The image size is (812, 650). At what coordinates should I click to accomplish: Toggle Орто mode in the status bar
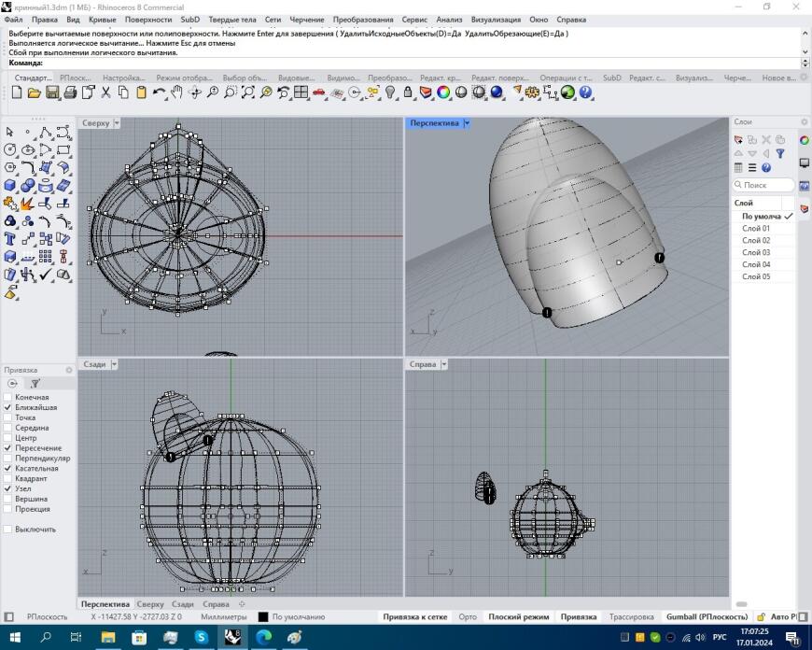tap(467, 616)
